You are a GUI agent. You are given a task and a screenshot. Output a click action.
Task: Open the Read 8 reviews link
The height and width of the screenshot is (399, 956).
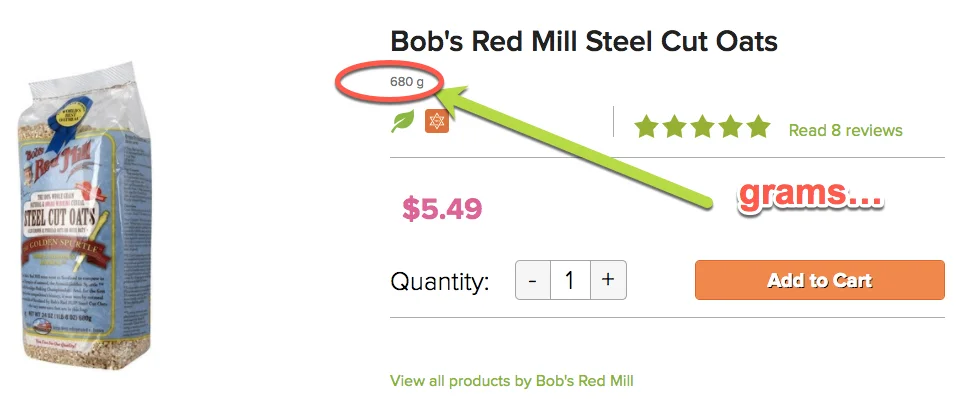point(845,130)
